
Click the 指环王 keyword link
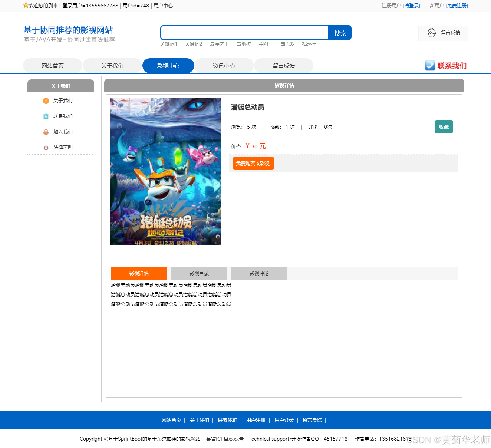[x=309, y=44]
